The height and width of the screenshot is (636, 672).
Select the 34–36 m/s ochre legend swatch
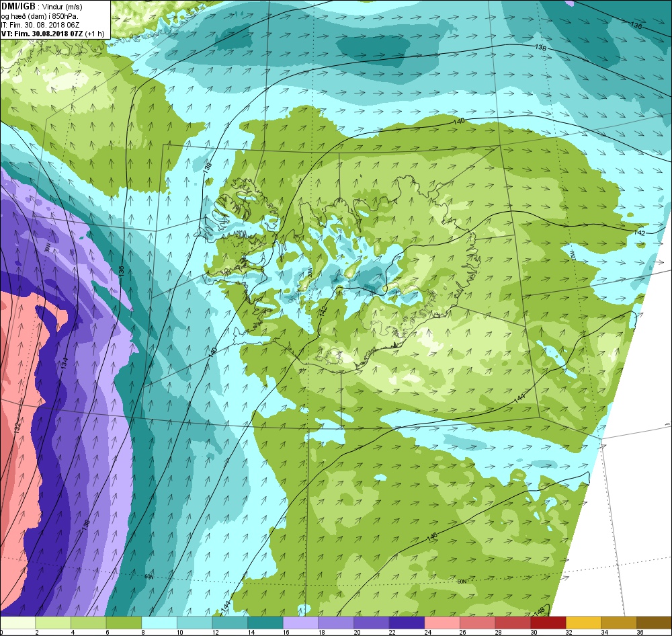click(619, 623)
